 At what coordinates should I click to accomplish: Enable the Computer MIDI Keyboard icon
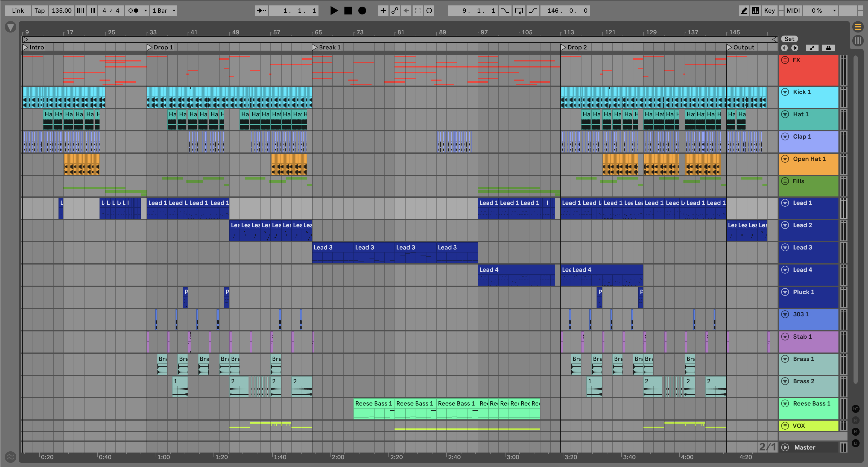pyautogui.click(x=756, y=11)
